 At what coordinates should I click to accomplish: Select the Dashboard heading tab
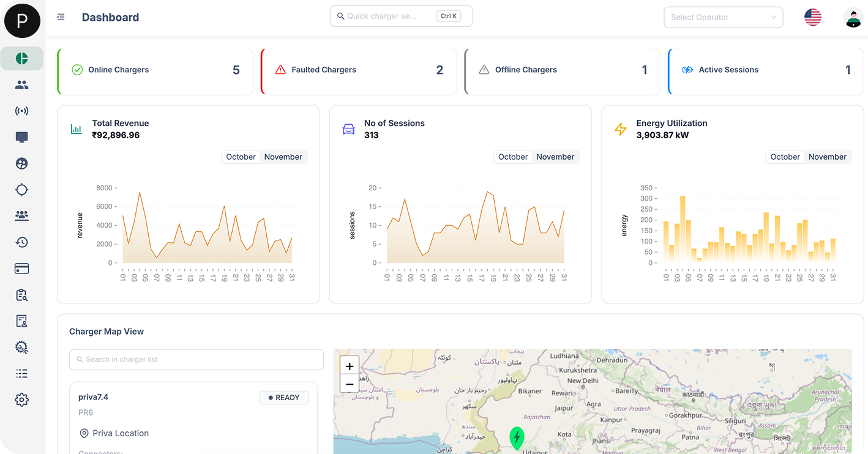coord(110,17)
